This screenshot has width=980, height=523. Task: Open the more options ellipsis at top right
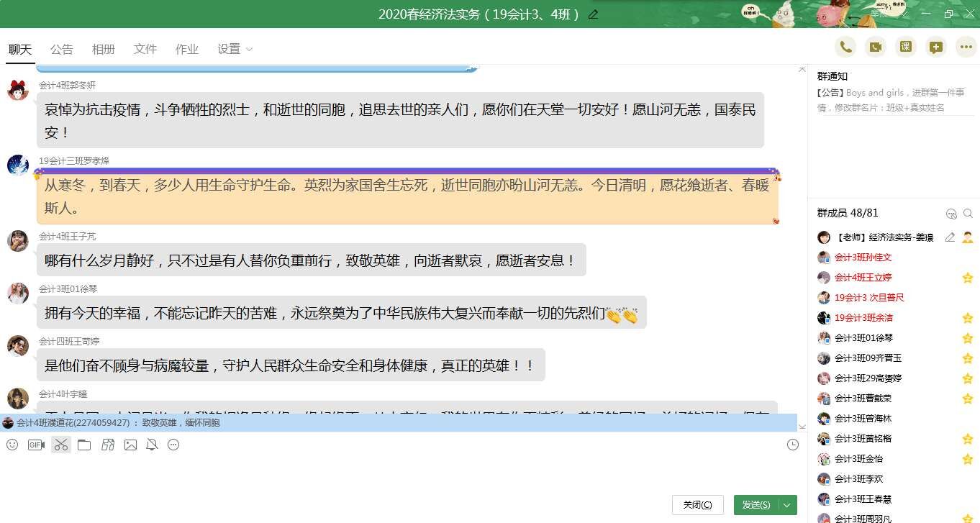966,47
